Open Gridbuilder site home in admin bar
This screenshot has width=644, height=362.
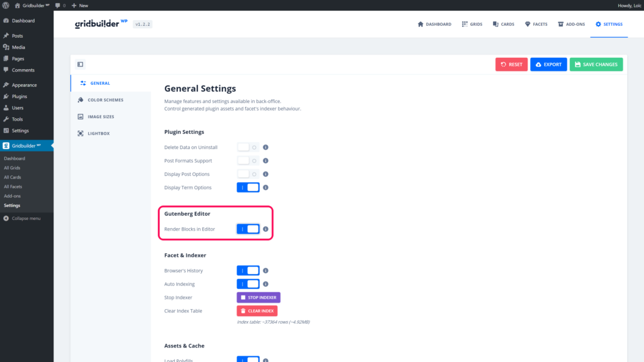pyautogui.click(x=32, y=5)
